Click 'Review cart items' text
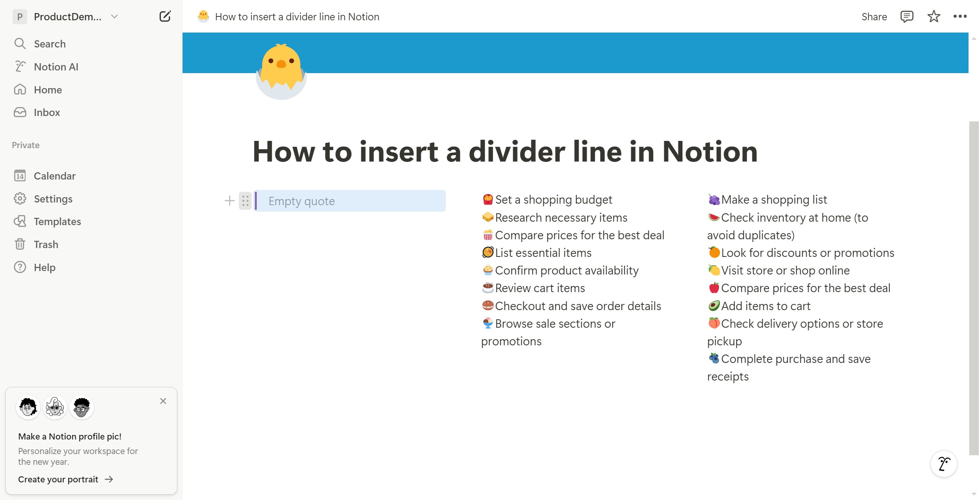Image resolution: width=980 pixels, height=500 pixels. (540, 288)
